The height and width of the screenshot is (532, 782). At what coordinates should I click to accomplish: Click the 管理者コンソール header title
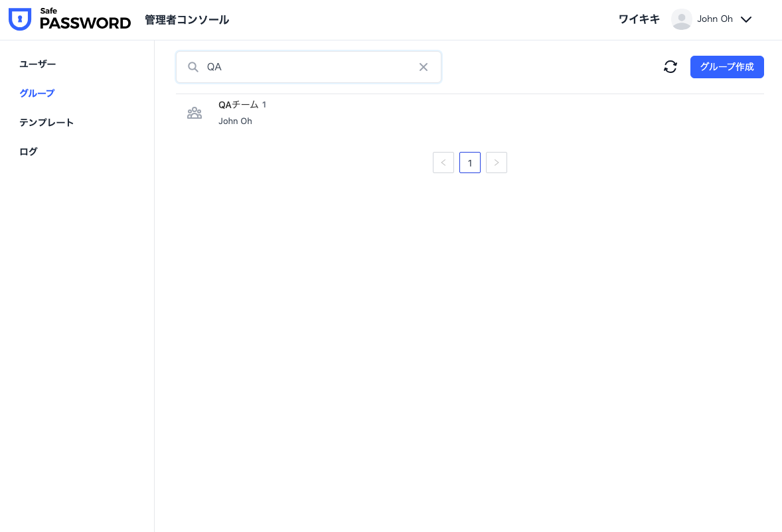click(187, 20)
